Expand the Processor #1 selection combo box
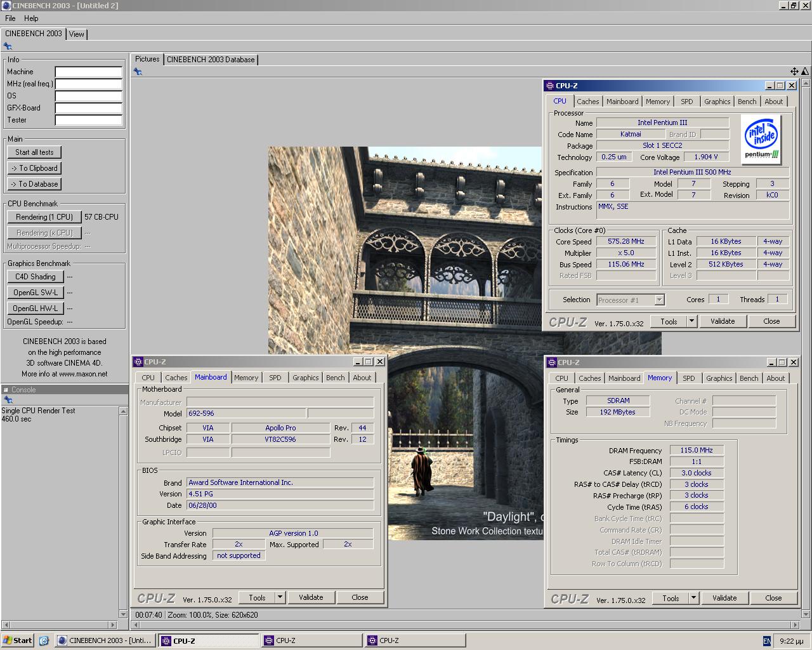The width and height of the screenshot is (812, 650). pyautogui.click(x=659, y=300)
